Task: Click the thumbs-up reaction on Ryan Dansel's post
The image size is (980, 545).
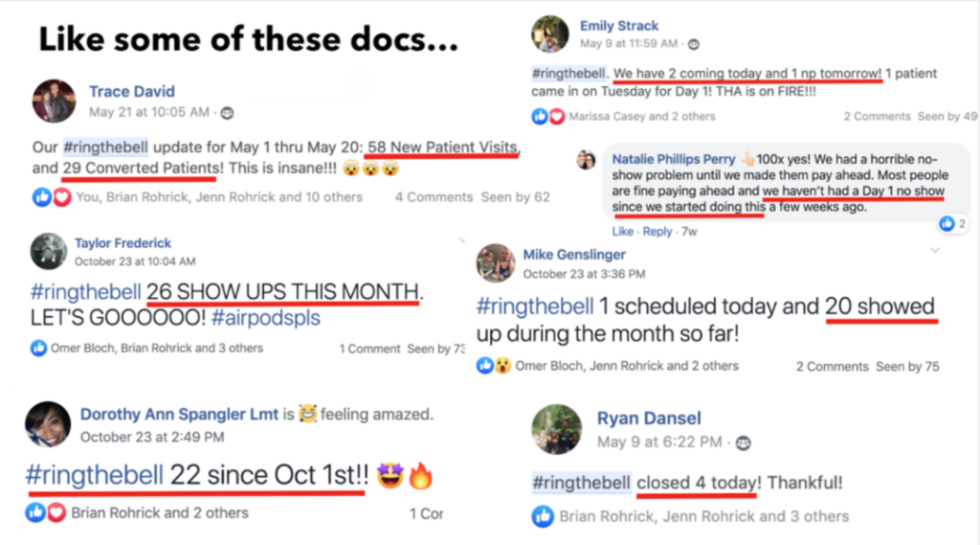Action: pos(543,516)
